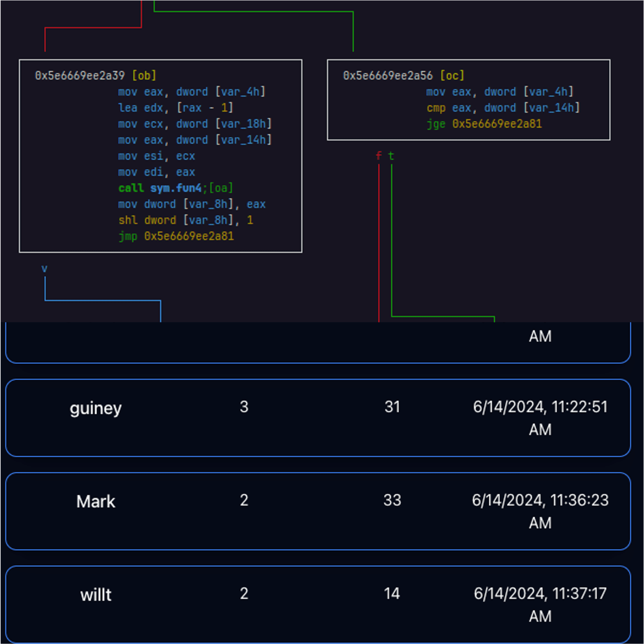Select mov ecx, dword [var_18h] line

pos(195,124)
